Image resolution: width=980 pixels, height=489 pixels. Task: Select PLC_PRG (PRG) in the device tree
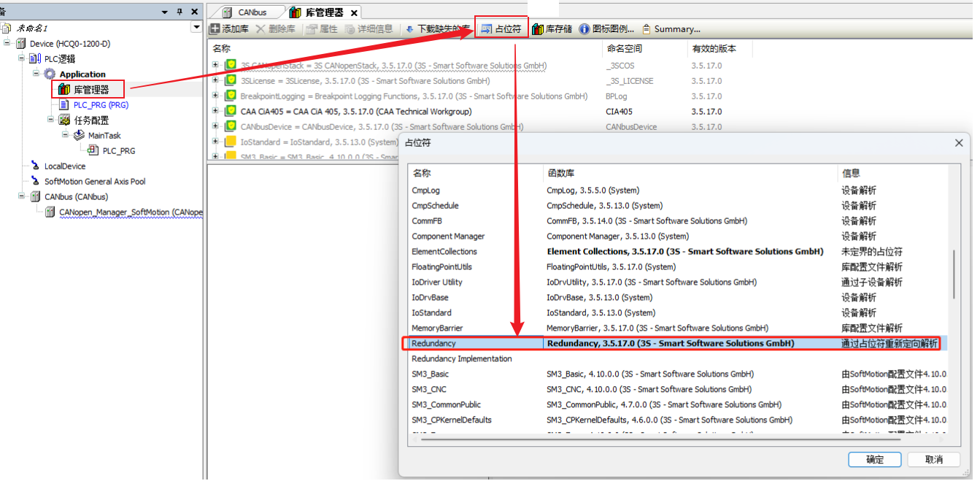point(101,105)
